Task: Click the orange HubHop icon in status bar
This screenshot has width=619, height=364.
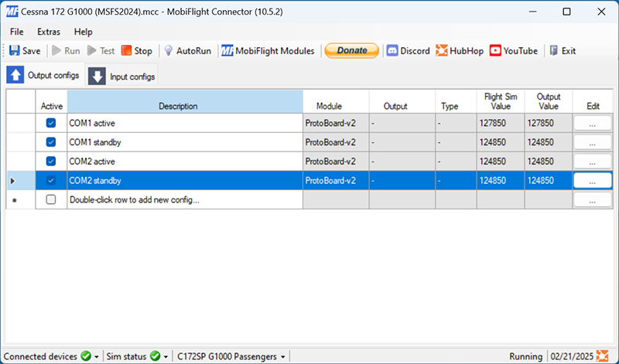Action: coord(603,356)
